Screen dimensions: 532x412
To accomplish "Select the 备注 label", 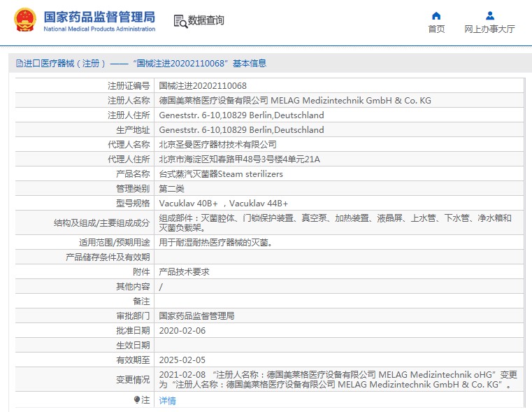I will [x=141, y=301].
